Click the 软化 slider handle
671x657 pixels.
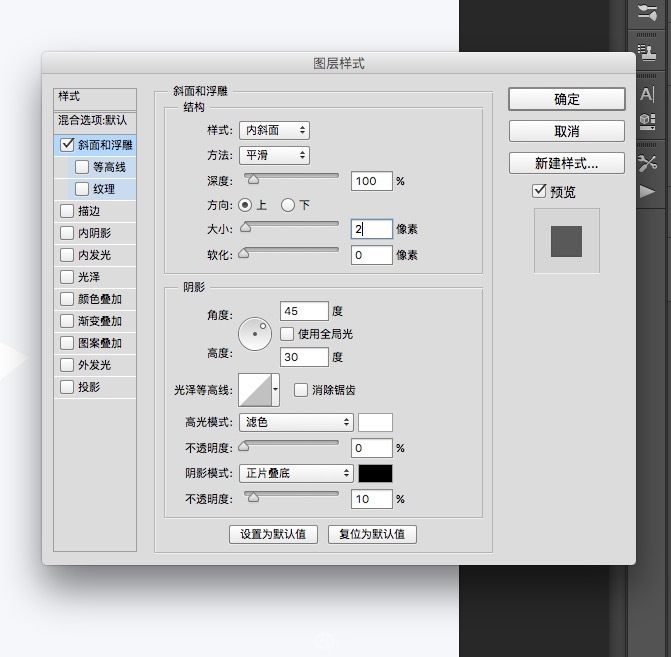[243, 253]
